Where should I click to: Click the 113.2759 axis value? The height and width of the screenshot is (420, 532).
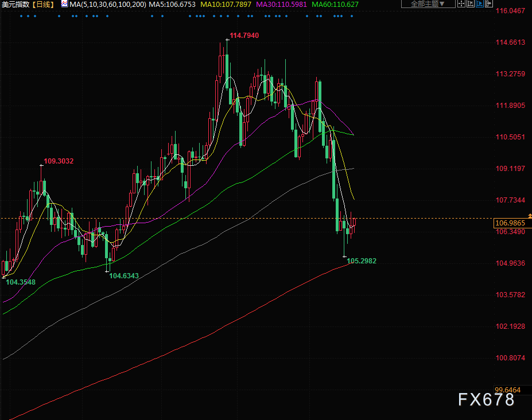(510, 73)
